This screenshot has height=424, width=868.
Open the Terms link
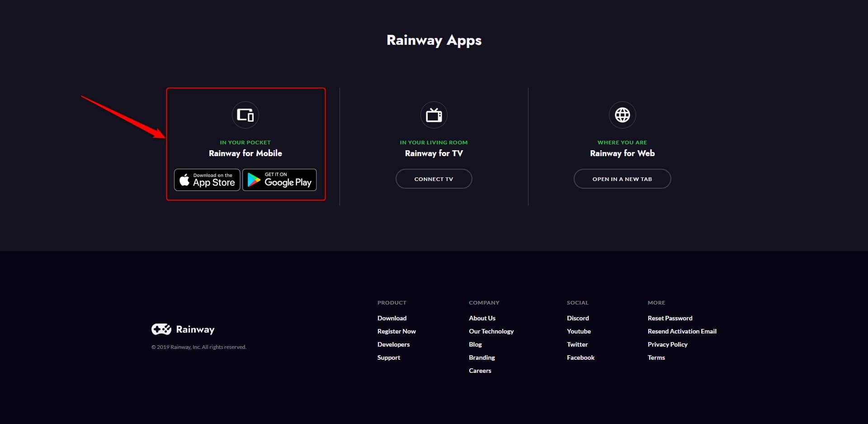point(656,357)
